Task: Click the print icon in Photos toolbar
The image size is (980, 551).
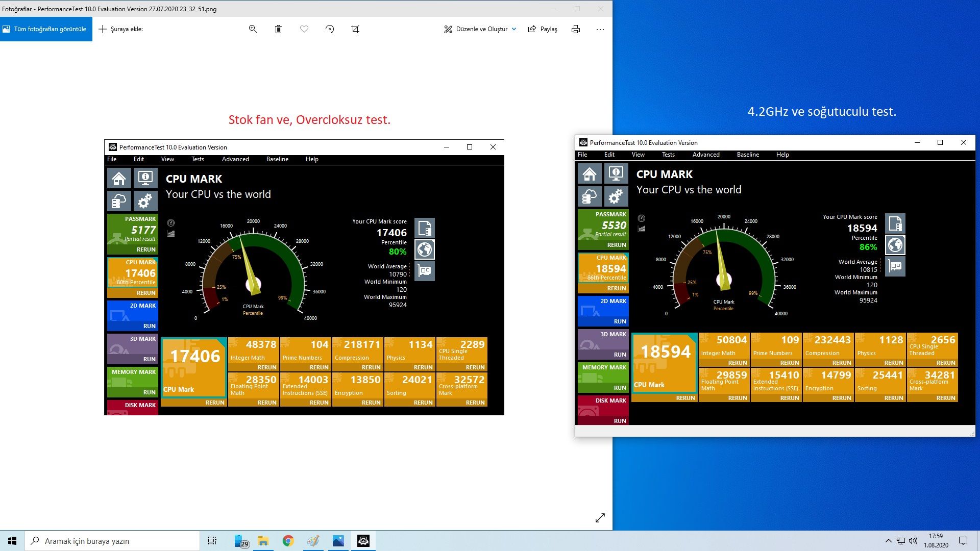Action: 576,29
